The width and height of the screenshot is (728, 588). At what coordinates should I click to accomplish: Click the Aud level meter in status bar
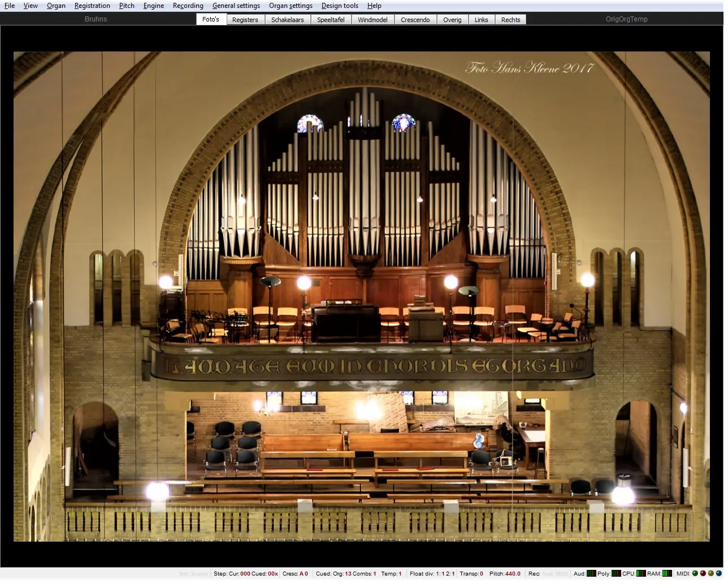click(591, 573)
